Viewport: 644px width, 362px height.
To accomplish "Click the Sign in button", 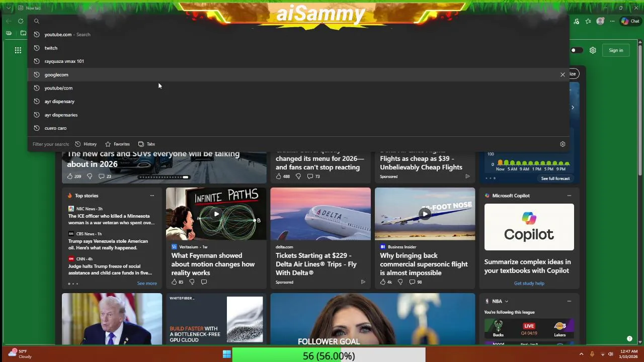I will 616,50.
